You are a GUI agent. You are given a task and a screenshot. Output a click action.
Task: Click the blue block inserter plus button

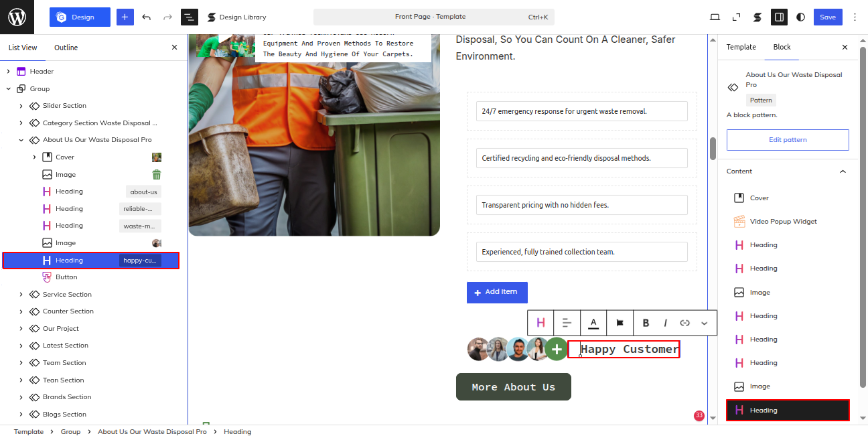pos(125,17)
